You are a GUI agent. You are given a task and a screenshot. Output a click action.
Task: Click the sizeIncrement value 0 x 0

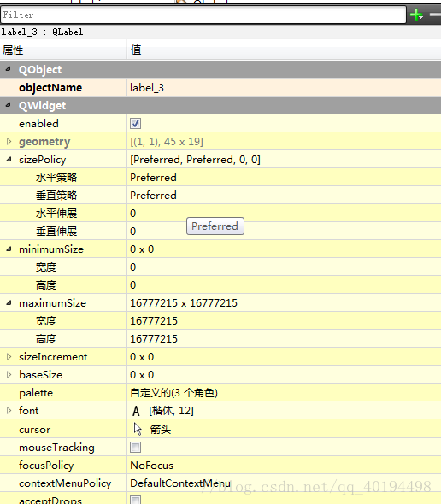(x=142, y=357)
